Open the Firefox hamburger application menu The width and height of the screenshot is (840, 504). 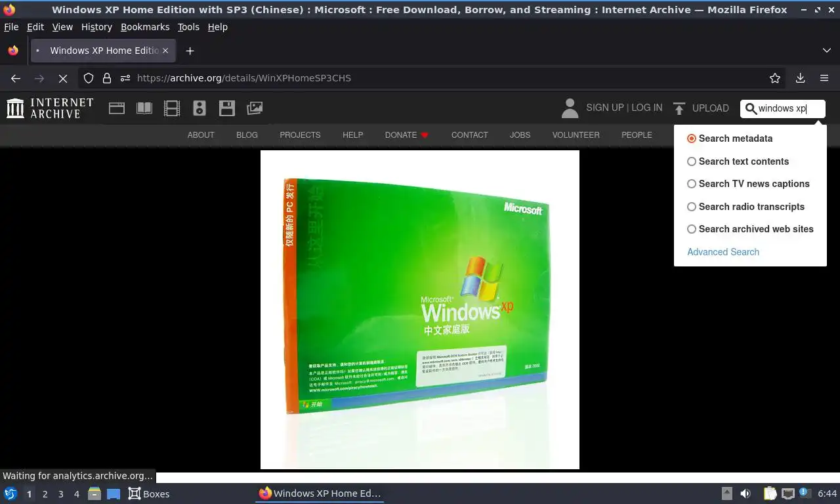(824, 78)
